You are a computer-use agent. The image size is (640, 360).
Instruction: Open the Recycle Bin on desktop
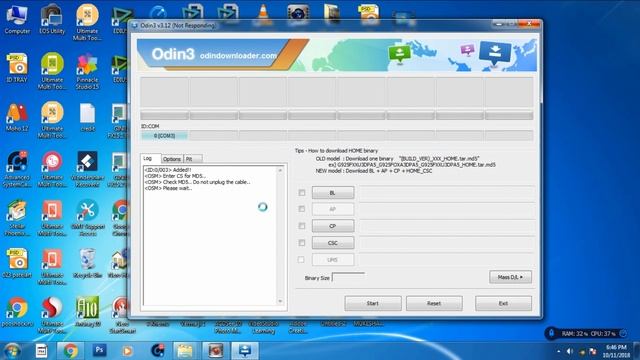click(x=87, y=264)
